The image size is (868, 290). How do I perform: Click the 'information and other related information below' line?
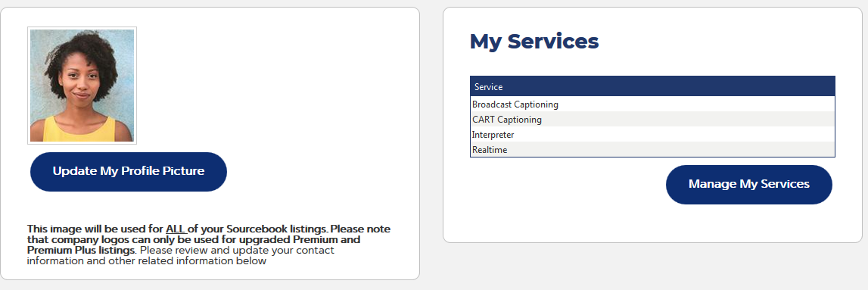click(147, 261)
